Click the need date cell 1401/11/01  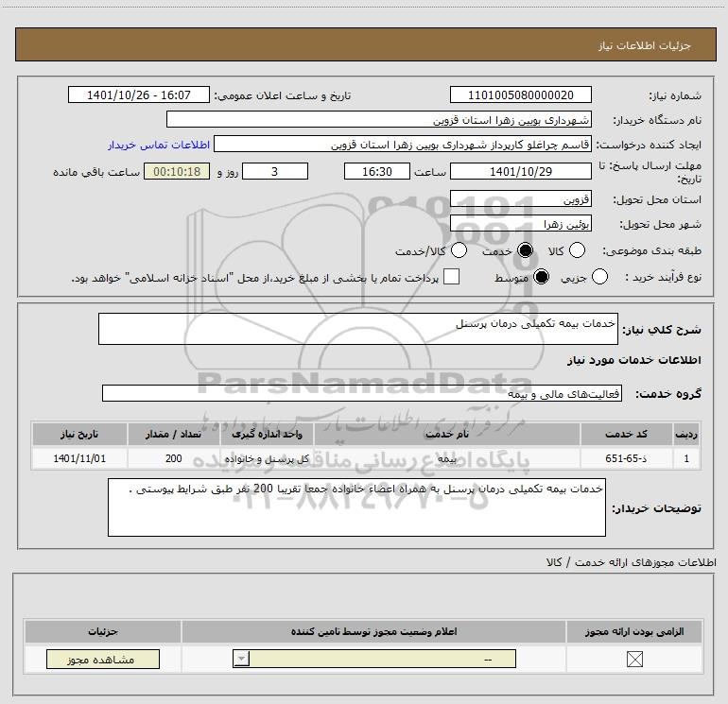(x=79, y=458)
